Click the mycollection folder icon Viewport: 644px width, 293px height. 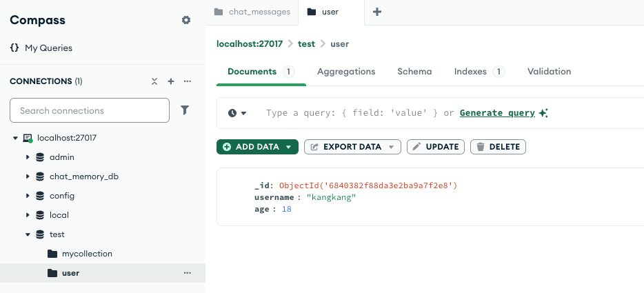click(52, 254)
